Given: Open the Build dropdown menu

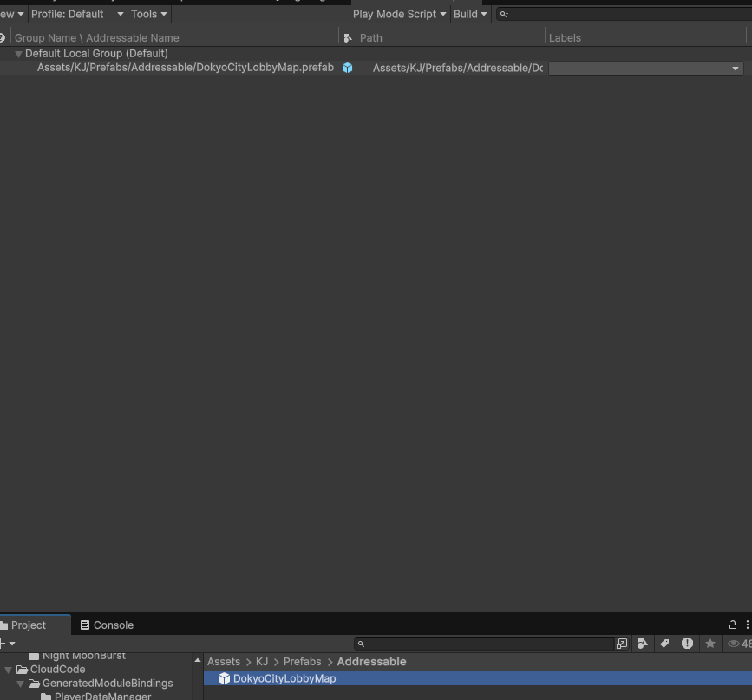Looking at the screenshot, I should [470, 15].
